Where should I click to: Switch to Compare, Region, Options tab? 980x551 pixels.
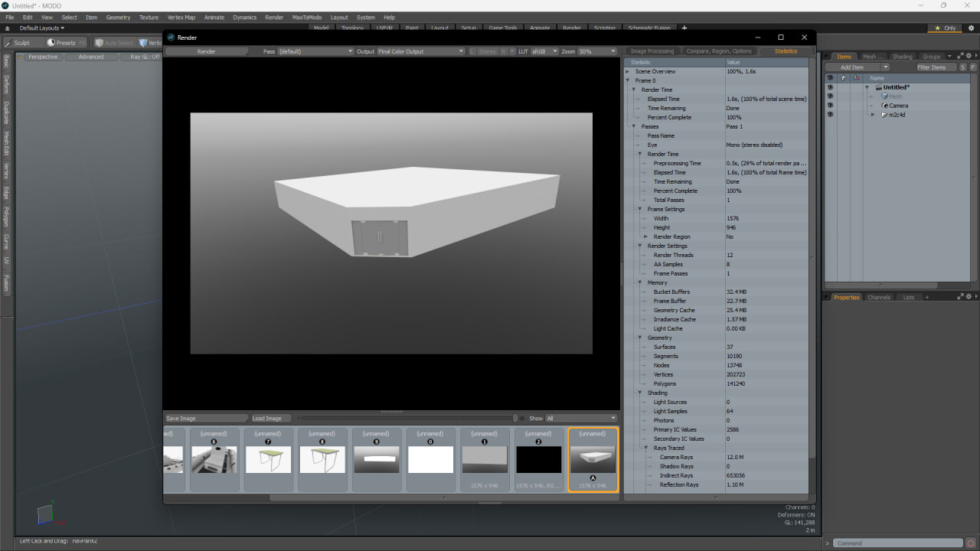tap(719, 51)
